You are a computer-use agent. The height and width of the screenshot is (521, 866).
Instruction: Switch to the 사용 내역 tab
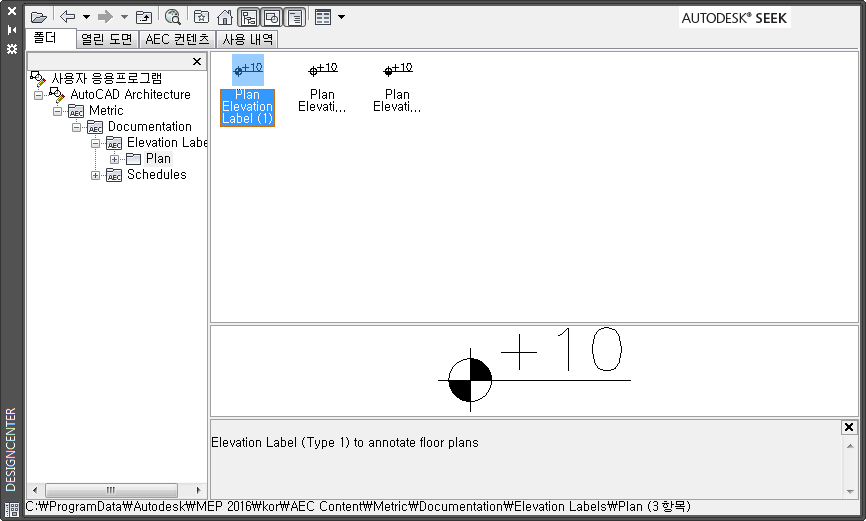[x=248, y=39]
